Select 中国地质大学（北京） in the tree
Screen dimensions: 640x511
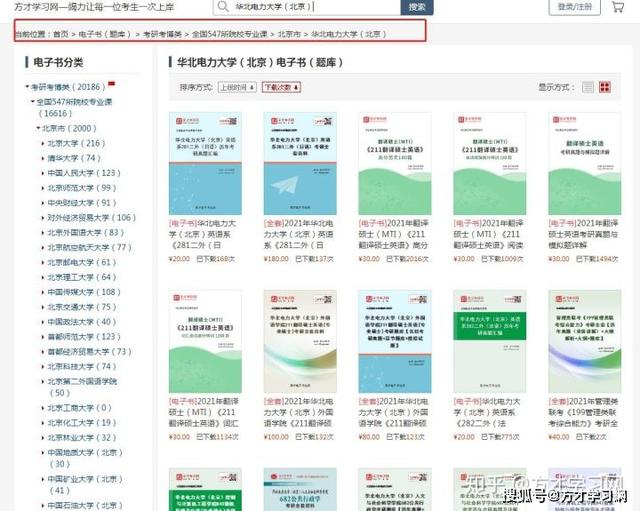click(x=85, y=453)
